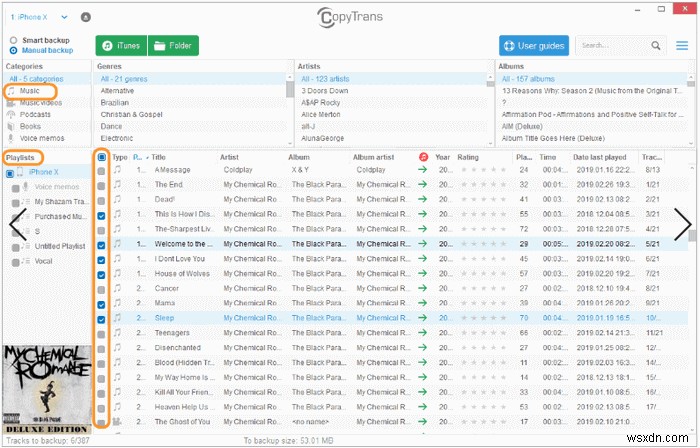The height and width of the screenshot is (448, 700).
Task: Select the My Shazam Tracks playlist
Action: click(60, 202)
